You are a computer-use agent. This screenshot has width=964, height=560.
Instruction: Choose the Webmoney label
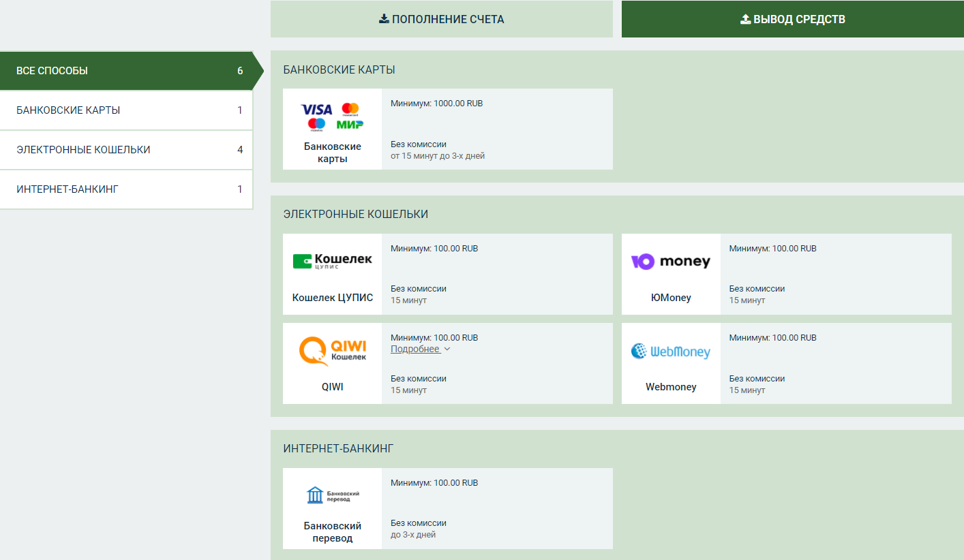coord(671,387)
